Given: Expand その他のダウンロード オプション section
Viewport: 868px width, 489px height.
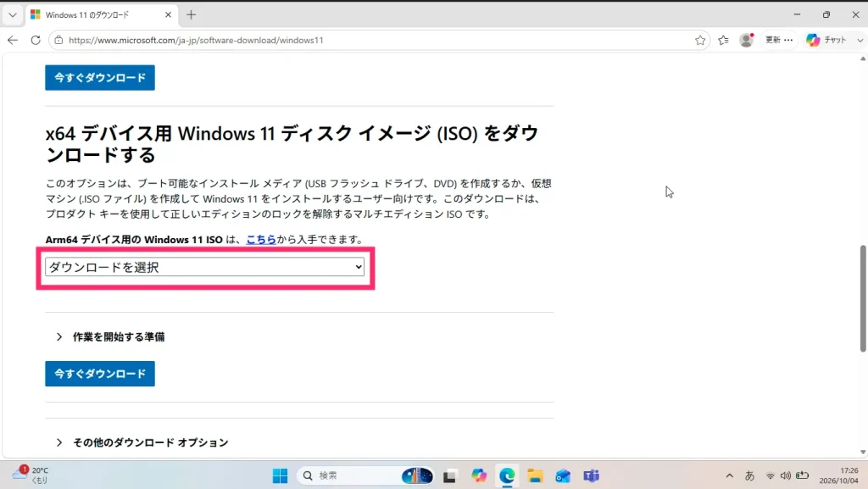Looking at the screenshot, I should 142,442.
